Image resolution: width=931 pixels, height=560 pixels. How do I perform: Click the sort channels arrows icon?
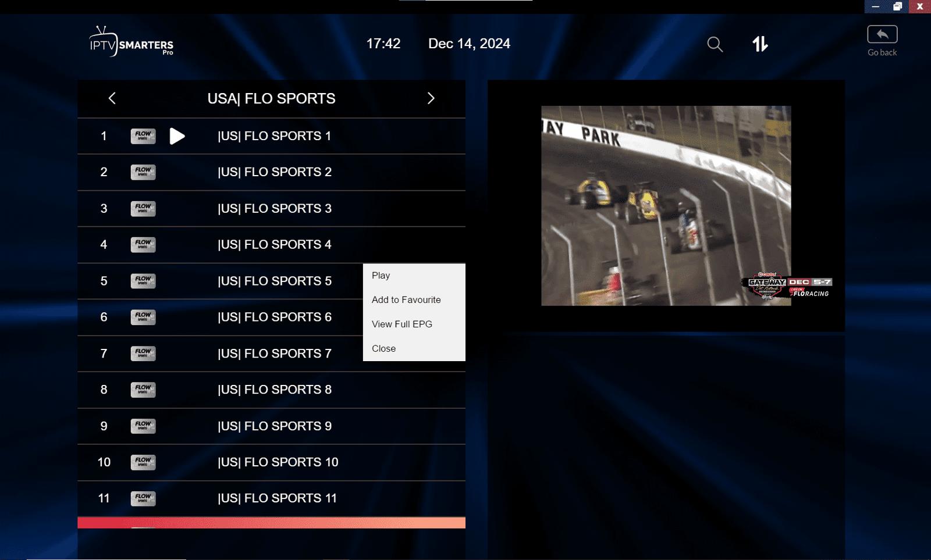coord(760,44)
